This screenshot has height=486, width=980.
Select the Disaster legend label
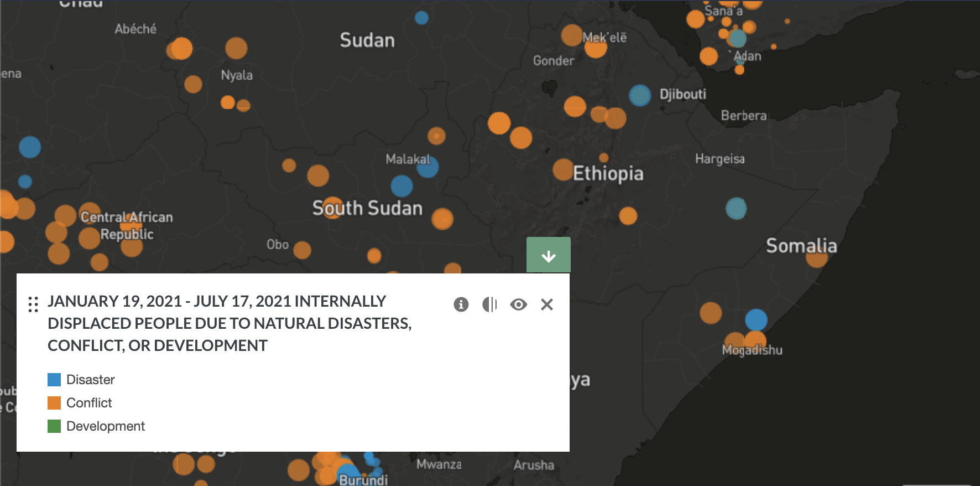[90, 380]
